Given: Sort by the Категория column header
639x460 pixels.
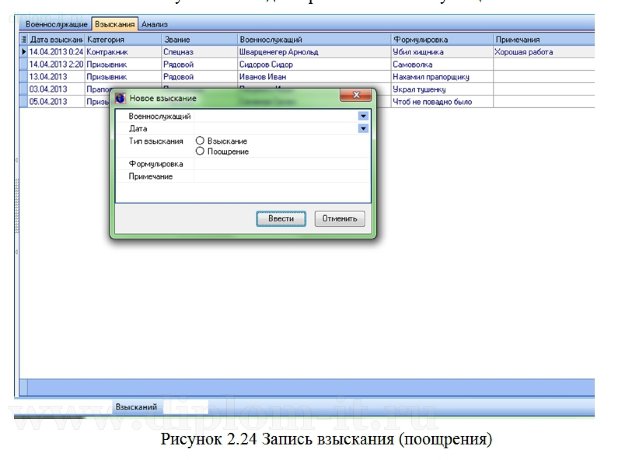Looking at the screenshot, I should click(x=123, y=40).
